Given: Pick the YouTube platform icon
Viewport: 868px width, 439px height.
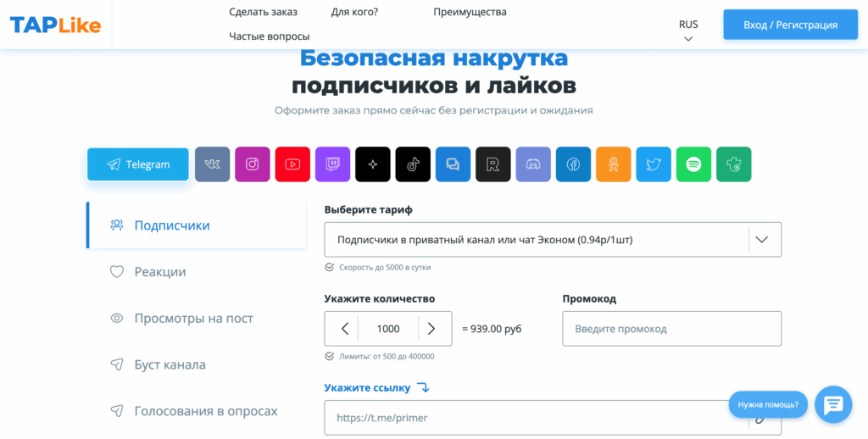Looking at the screenshot, I should coord(292,164).
